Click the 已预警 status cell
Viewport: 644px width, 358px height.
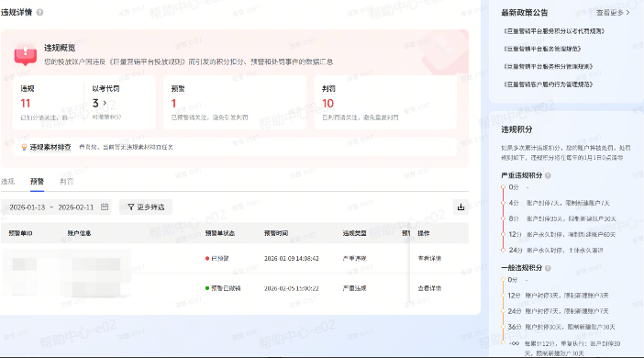[x=217, y=259]
